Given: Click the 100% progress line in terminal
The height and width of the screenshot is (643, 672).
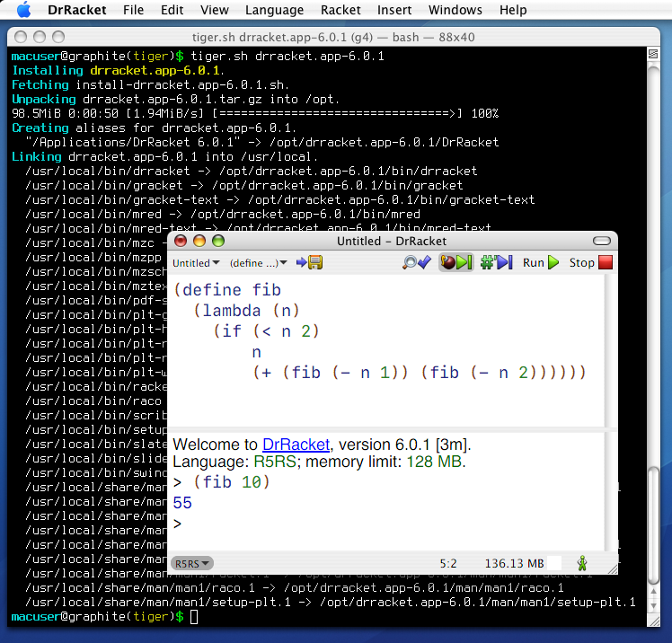Looking at the screenshot, I should click(x=255, y=113).
